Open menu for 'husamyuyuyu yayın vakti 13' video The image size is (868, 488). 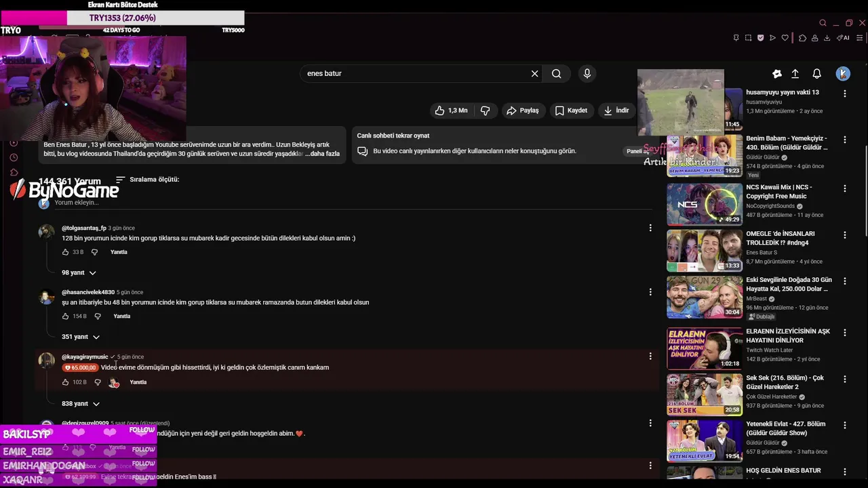coord(845,94)
